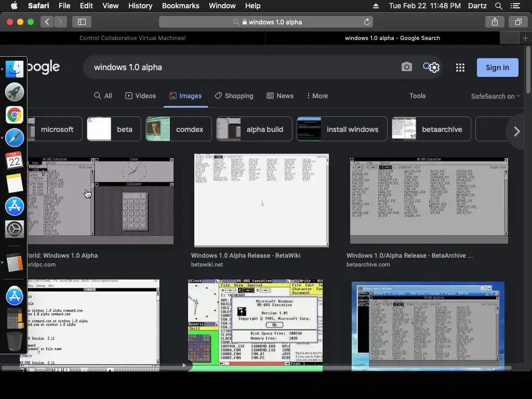Open Spotlight search in menu bar
The height and width of the screenshot is (399, 532).
498,6
